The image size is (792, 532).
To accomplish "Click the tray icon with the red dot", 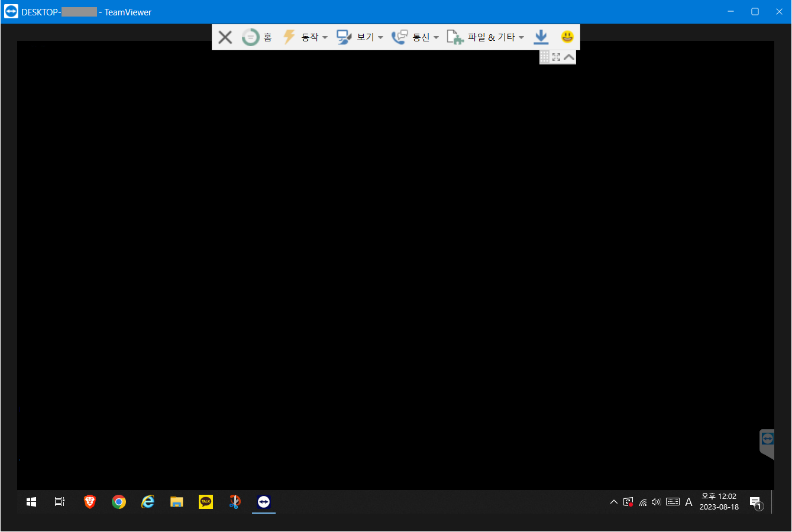I will tap(628, 502).
